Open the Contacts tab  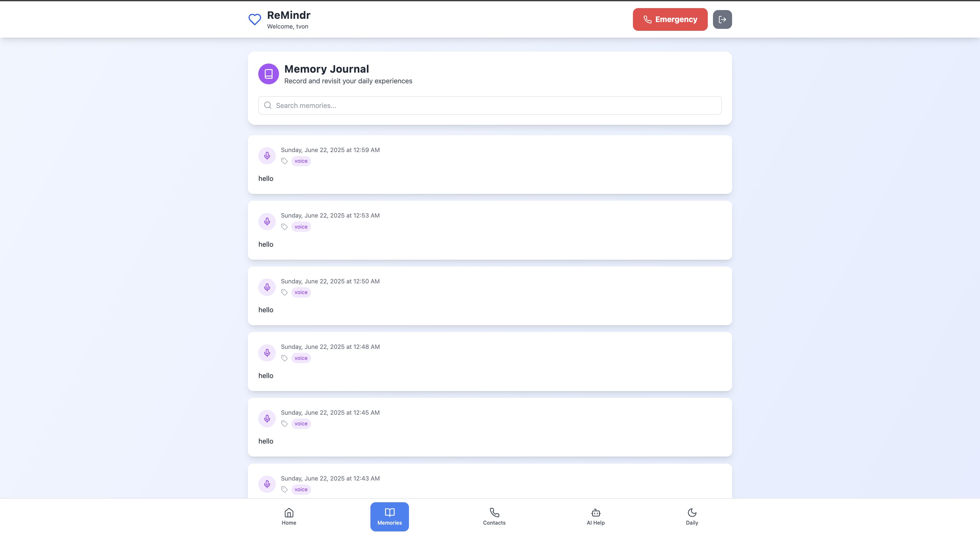494,516
